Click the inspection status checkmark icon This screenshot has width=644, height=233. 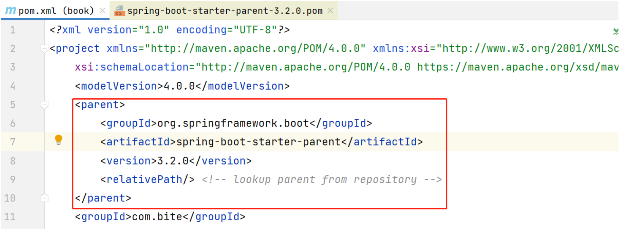point(616,31)
